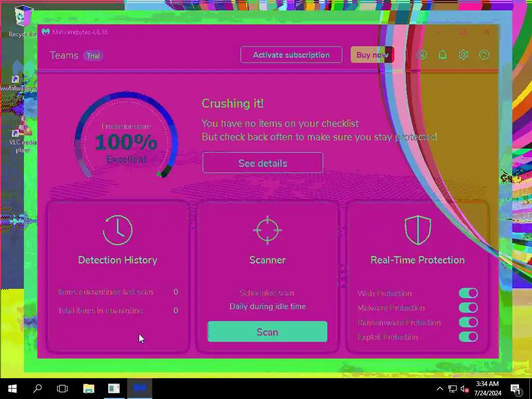
Task: Toggle the Ransomware Protection switch
Action: [x=468, y=322]
